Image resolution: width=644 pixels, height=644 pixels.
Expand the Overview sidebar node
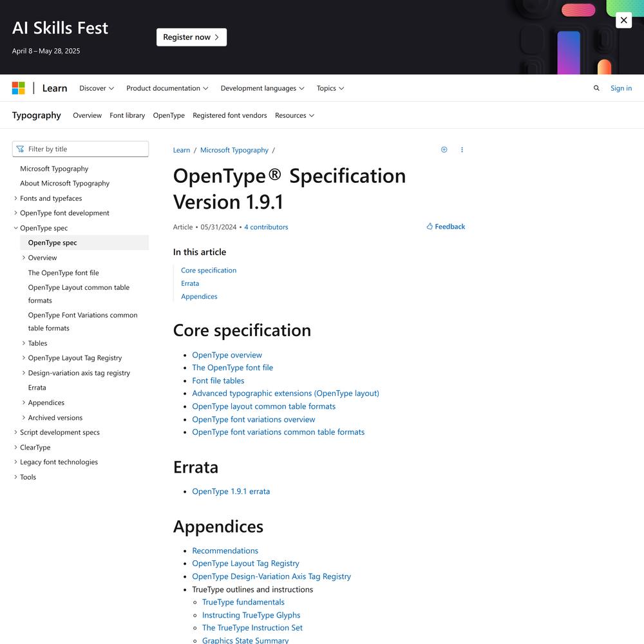[23, 258]
